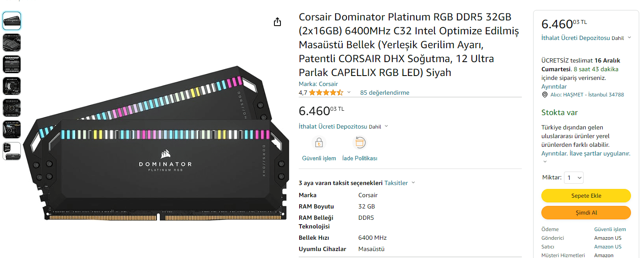The image size is (644, 258).
Task: Click the Ayrıntılar link under delivery info
Action: coord(554,86)
